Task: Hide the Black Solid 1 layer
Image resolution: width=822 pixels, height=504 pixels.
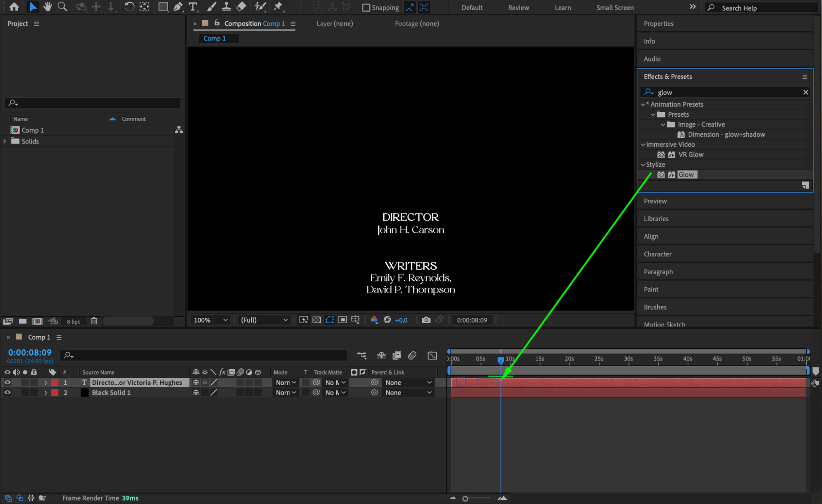Action: click(7, 393)
